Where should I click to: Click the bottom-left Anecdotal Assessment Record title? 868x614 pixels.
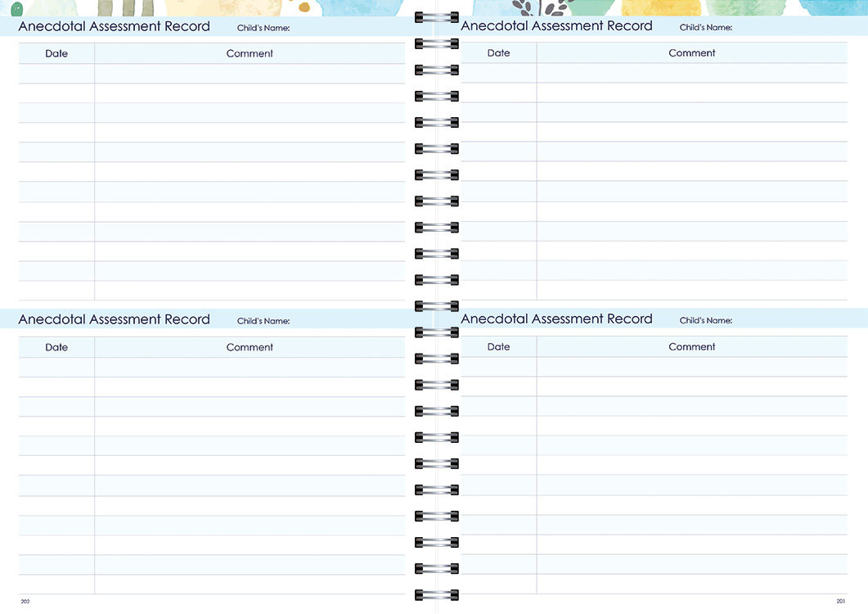click(114, 319)
